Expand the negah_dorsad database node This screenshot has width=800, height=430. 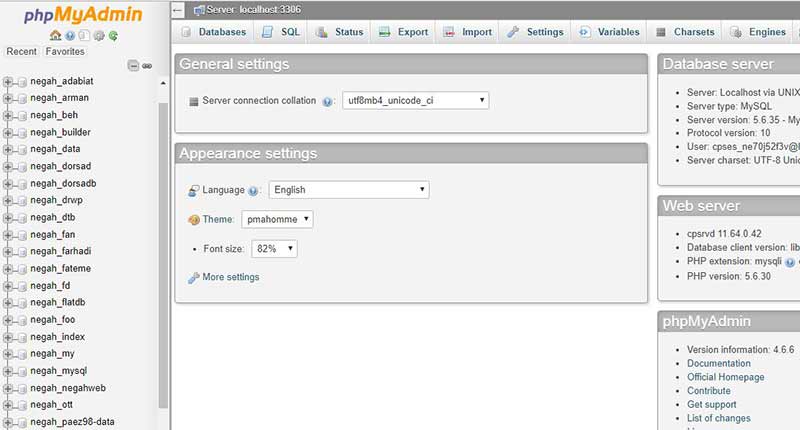(x=8, y=167)
